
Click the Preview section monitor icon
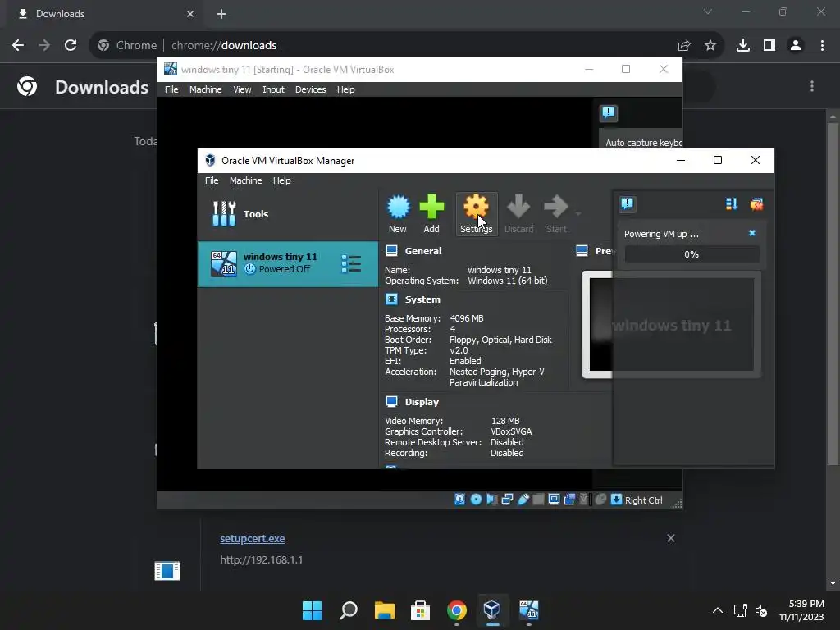pyautogui.click(x=582, y=251)
